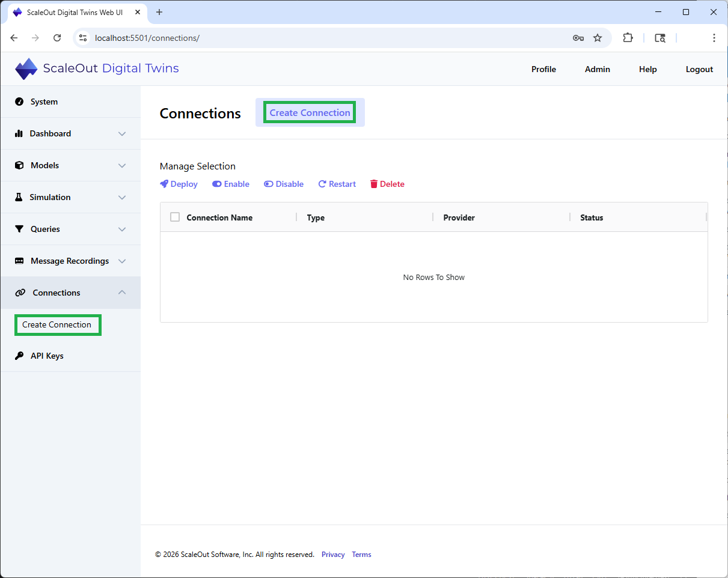Open Chrome's three-dot menu
The image size is (728, 578).
click(714, 38)
